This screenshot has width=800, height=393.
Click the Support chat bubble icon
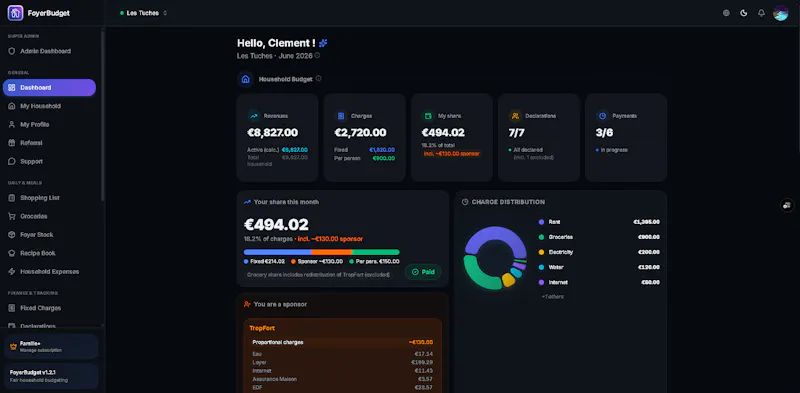(12, 161)
